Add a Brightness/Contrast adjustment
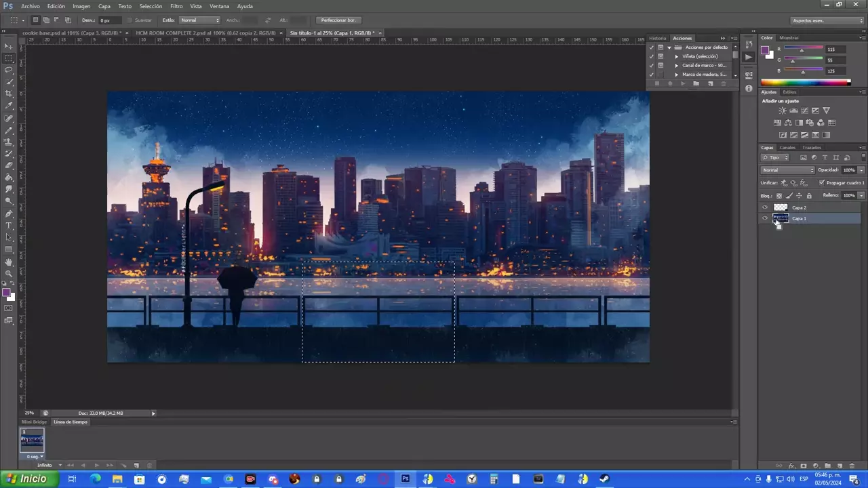The width and height of the screenshot is (868, 488). click(783, 110)
